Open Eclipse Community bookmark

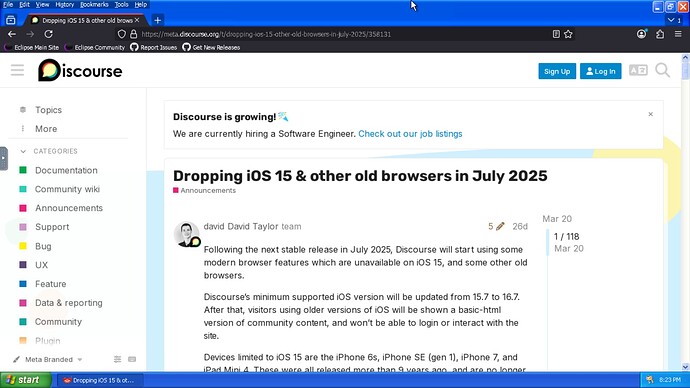95,47
